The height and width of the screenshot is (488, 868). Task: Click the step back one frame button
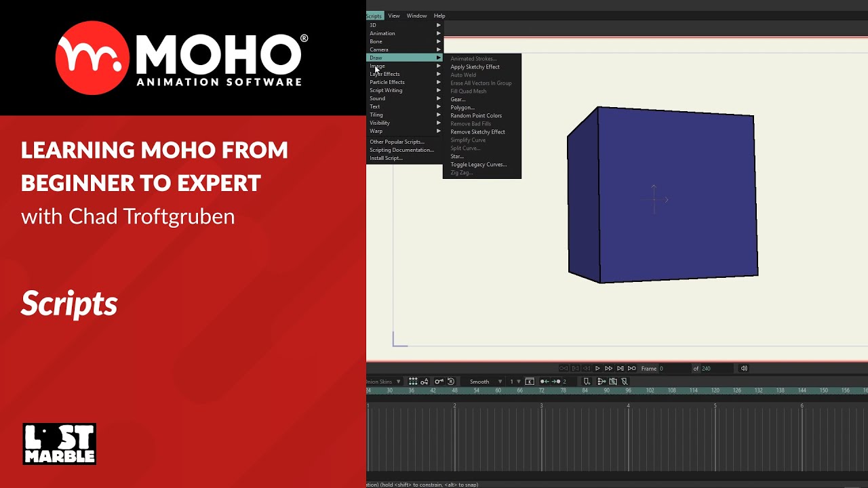point(575,368)
